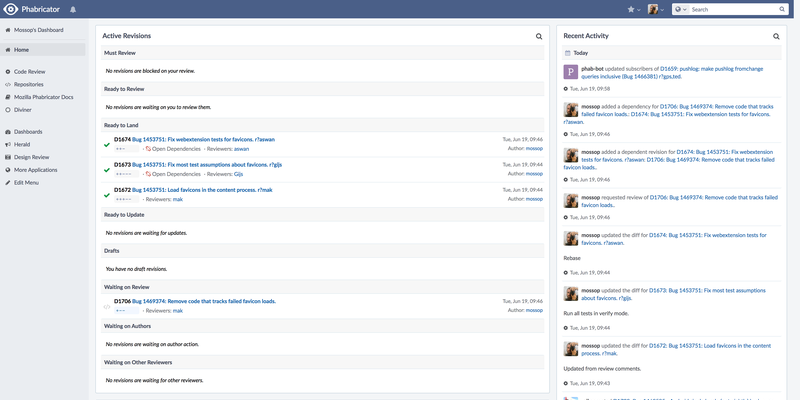Click reviewer mak on D1672
The width and height of the screenshot is (800, 400).
click(x=178, y=199)
